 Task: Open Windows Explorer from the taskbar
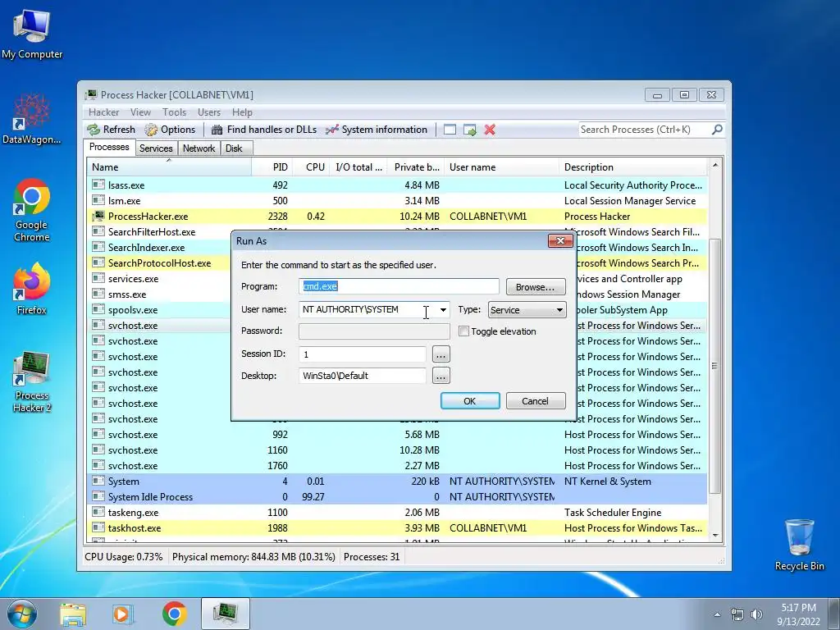pos(73,614)
